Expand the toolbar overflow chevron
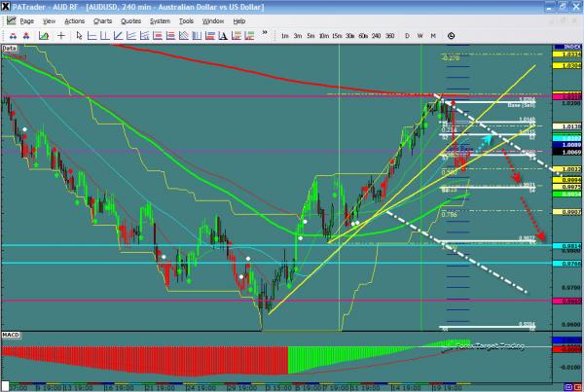The width and height of the screenshot is (584, 392). coord(267,36)
